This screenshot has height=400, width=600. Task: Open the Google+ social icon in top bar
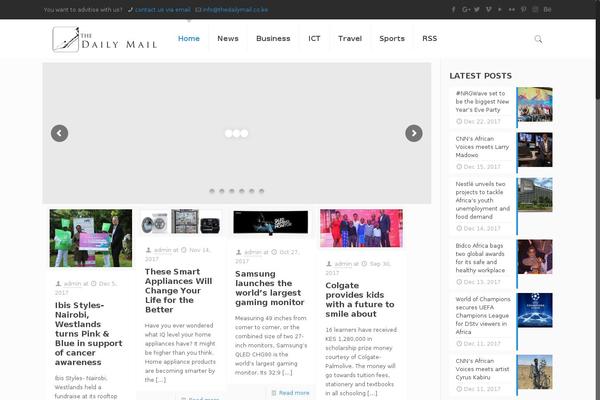coord(466,10)
